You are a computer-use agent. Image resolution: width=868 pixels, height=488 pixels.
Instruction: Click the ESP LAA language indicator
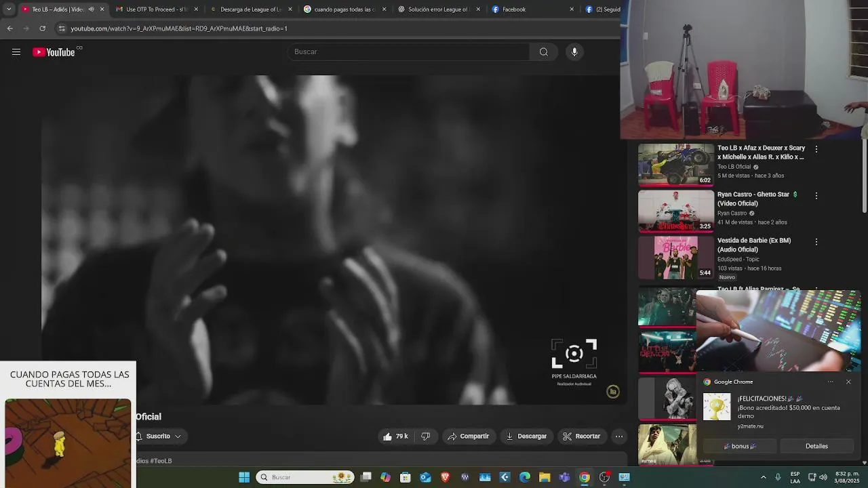tap(795, 477)
